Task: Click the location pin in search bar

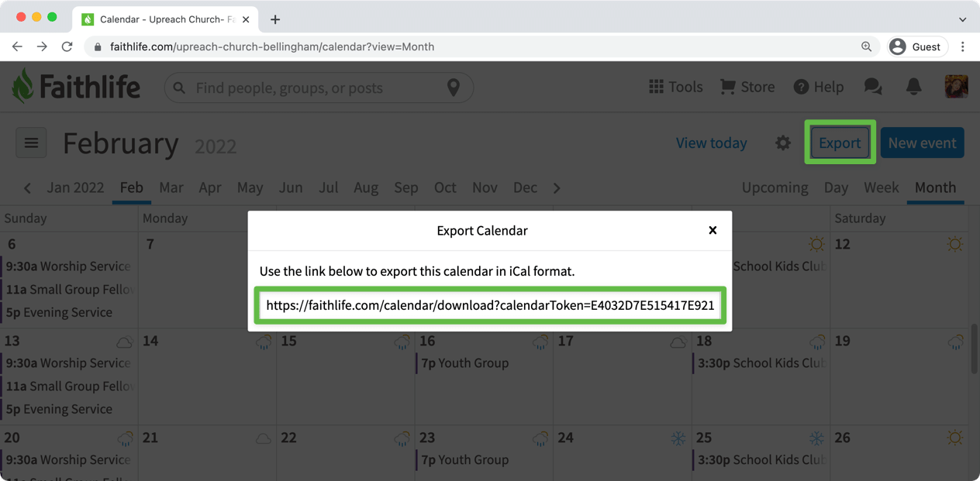Action: click(454, 88)
